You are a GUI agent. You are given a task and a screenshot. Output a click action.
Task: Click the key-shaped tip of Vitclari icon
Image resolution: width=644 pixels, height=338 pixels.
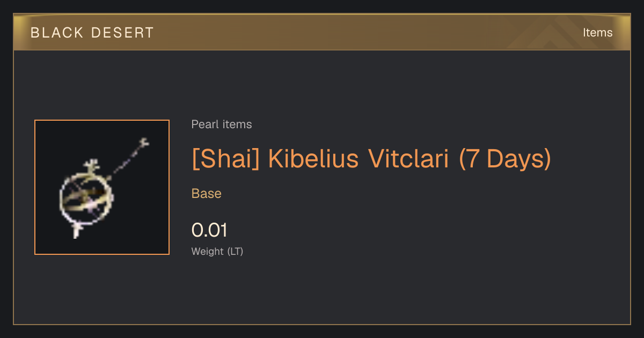pos(143,143)
